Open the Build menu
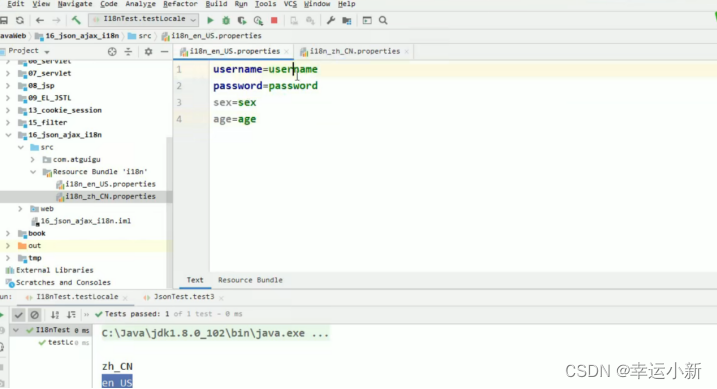 216,4
